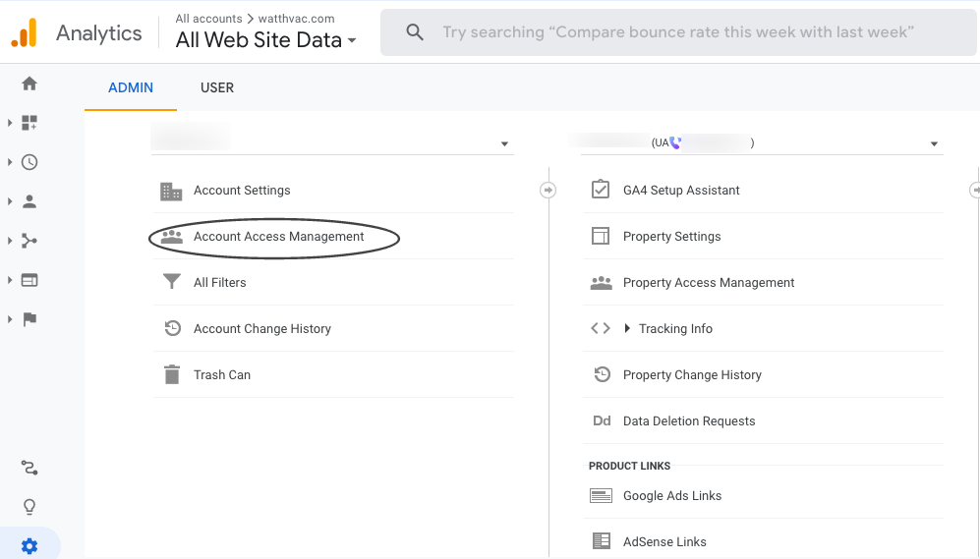
Task: Click the Data Deletion Requests Dd icon
Action: tap(602, 420)
